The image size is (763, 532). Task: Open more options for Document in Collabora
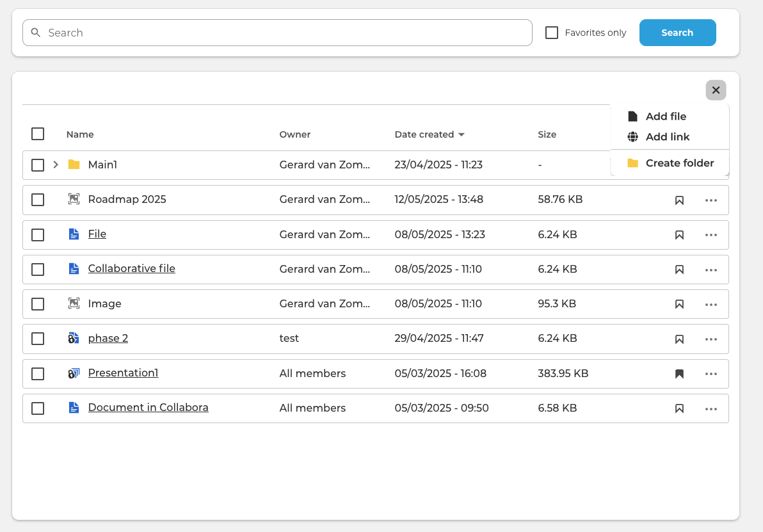(711, 409)
